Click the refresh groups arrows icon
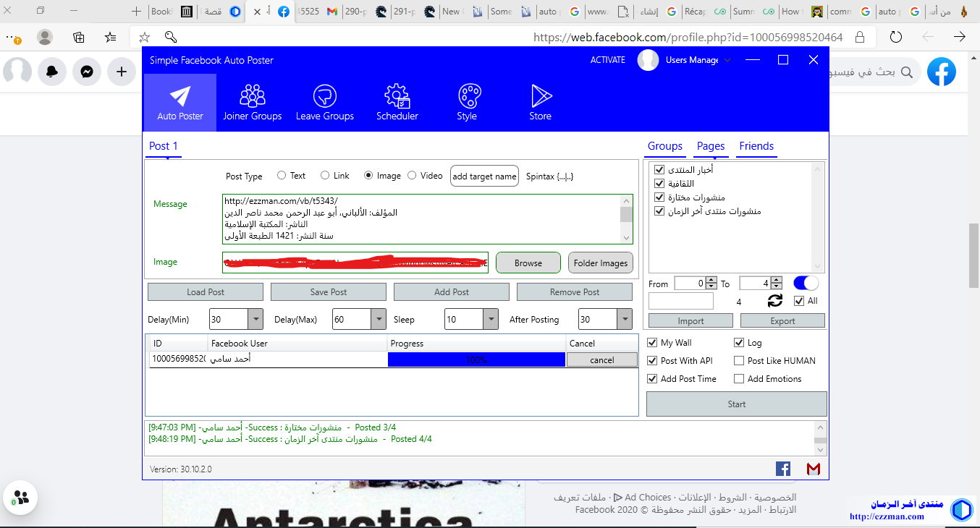Image resolution: width=980 pixels, height=528 pixels. tap(775, 301)
